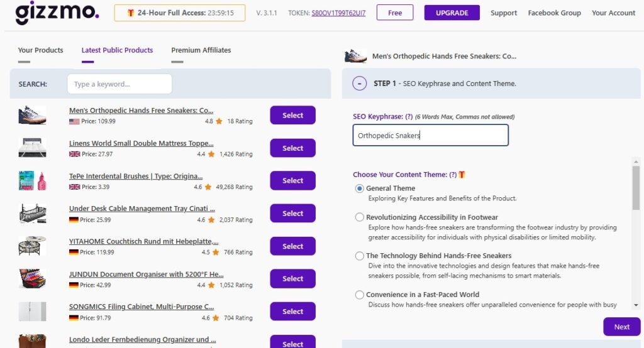Select The Technology Behind Hands-Free Sneakers option
Screen dimensions: 644x348
360,256
